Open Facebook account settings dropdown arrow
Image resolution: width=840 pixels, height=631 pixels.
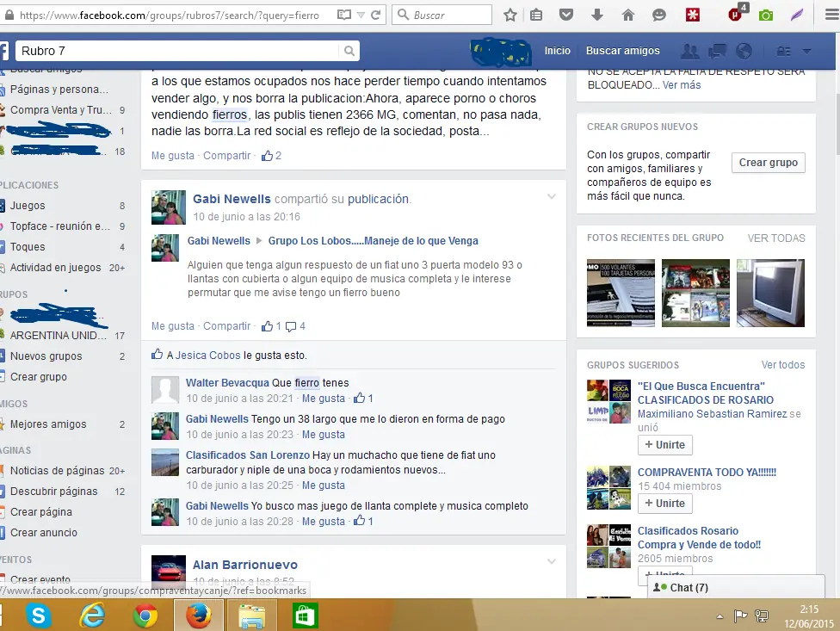tap(806, 52)
